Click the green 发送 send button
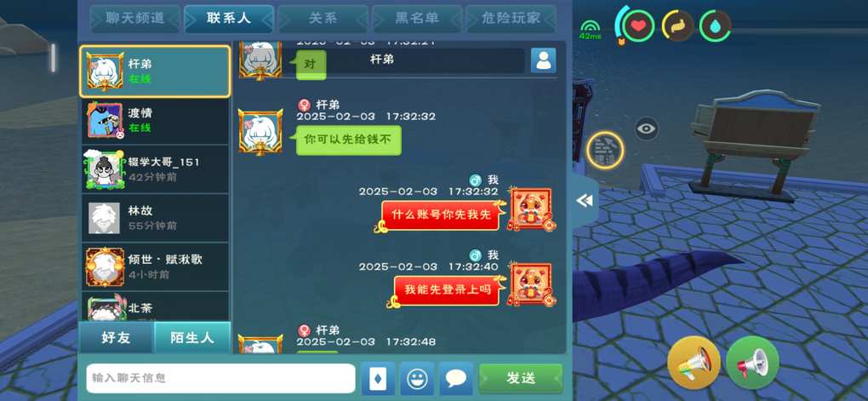The image size is (868, 401). tap(520, 378)
